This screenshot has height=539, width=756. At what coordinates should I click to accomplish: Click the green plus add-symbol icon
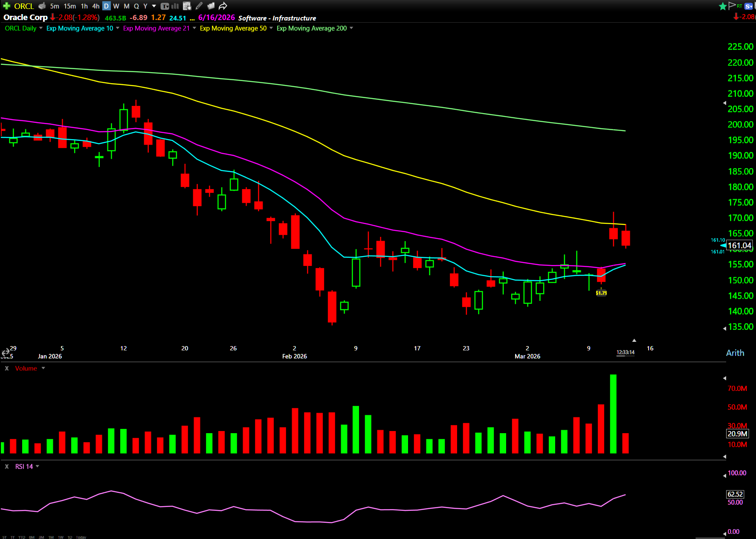6,6
